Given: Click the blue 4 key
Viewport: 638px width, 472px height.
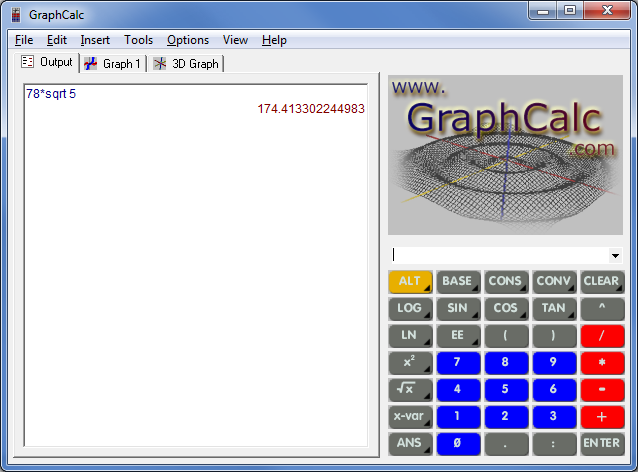Looking at the screenshot, I should pos(458,389).
